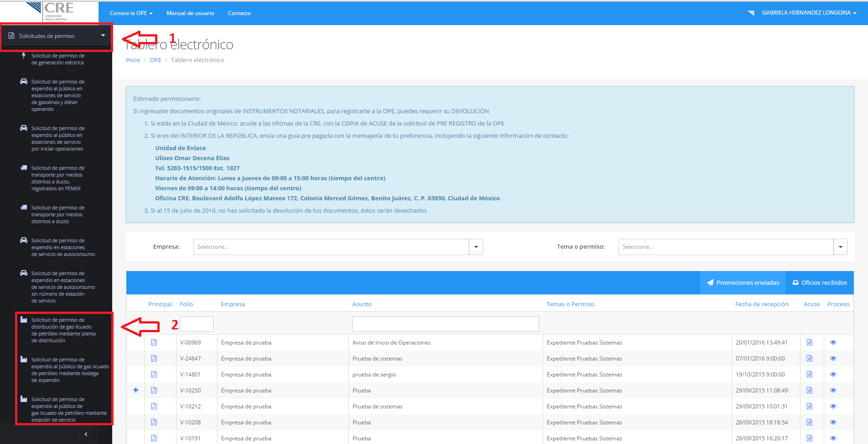Screen dimensions: 868x444
Task: Open permiso for estaciones de servicio de autoconsumo
Action: click(57, 247)
